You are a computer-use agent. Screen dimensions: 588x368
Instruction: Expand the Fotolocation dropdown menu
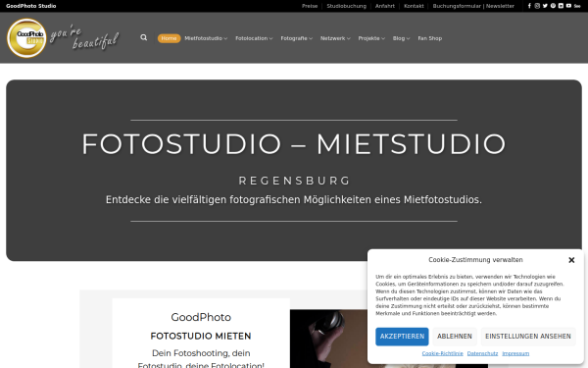[254, 38]
